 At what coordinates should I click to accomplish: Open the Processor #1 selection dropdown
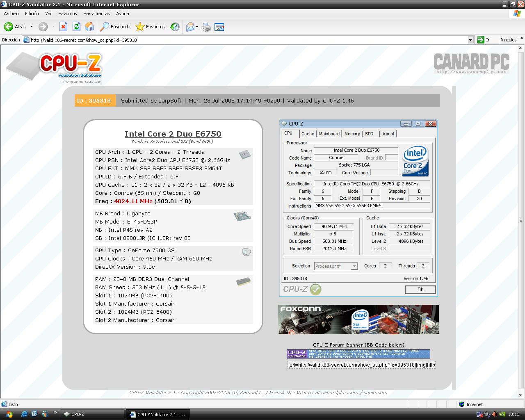click(x=336, y=266)
